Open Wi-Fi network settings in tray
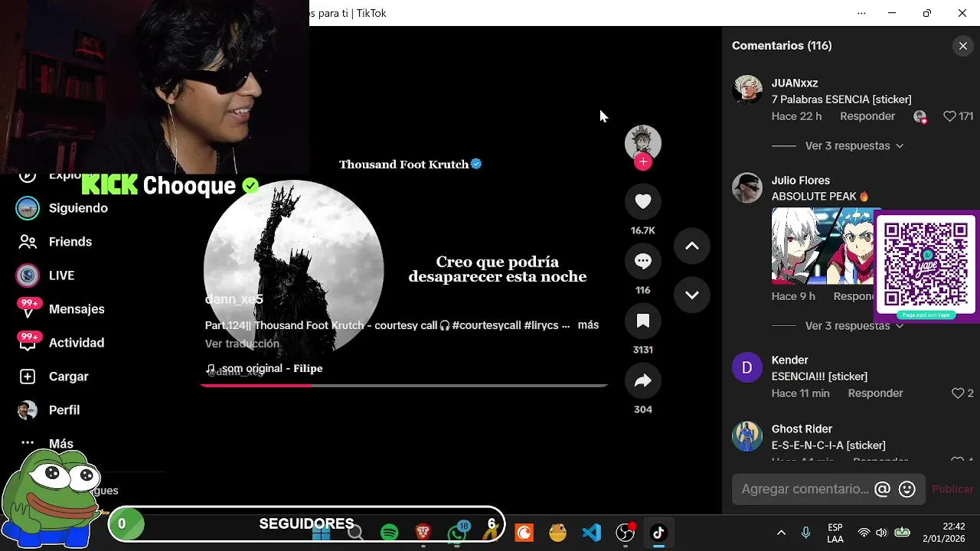The height and width of the screenshot is (551, 980). point(864,533)
